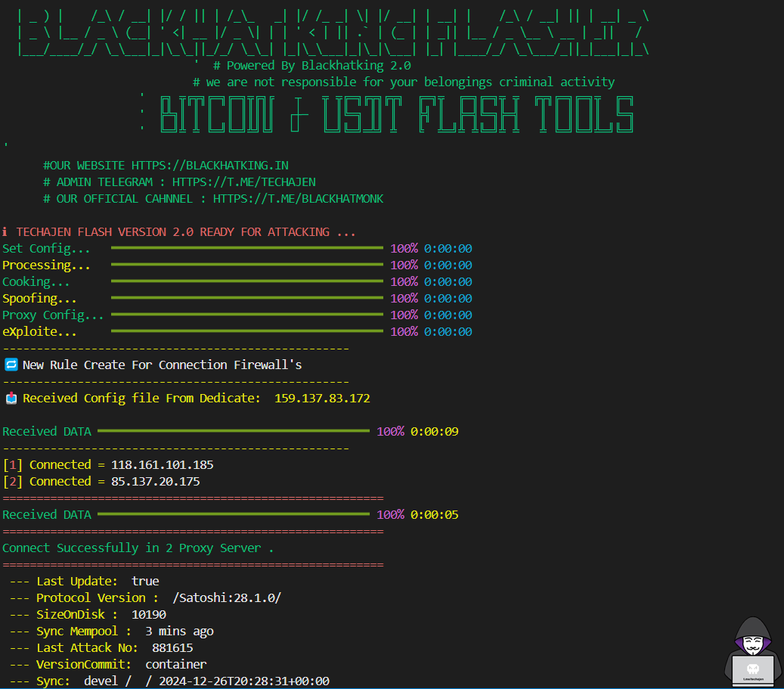784x689 pixels.
Task: Open the HTTPS://T.ME/TECHAJEN admin telegram link
Action: (x=244, y=182)
